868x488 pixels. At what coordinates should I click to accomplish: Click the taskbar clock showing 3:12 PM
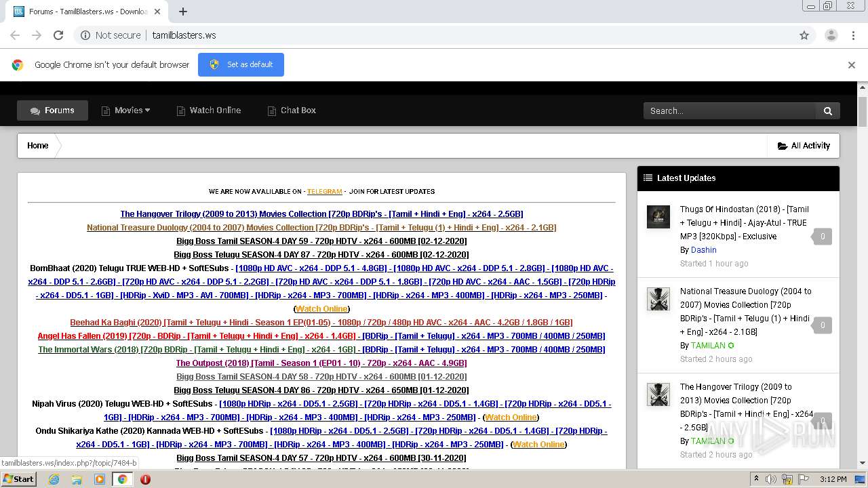pos(833,479)
